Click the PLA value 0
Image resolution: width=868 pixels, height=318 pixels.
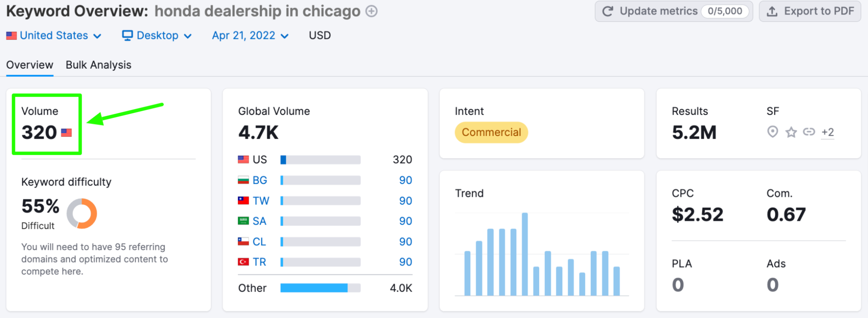(678, 285)
